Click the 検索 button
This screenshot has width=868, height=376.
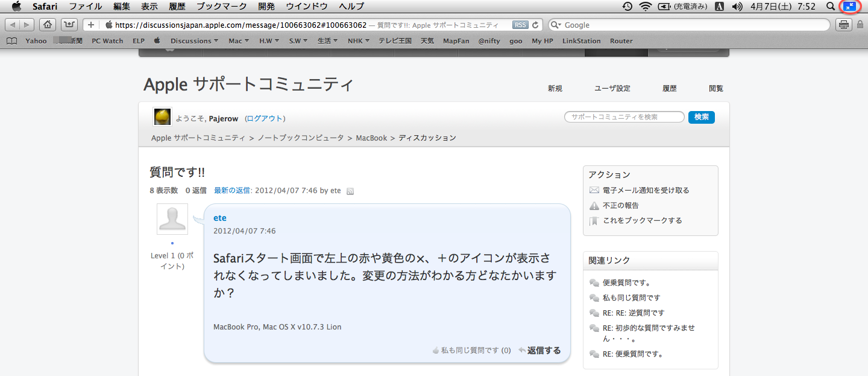[701, 117]
